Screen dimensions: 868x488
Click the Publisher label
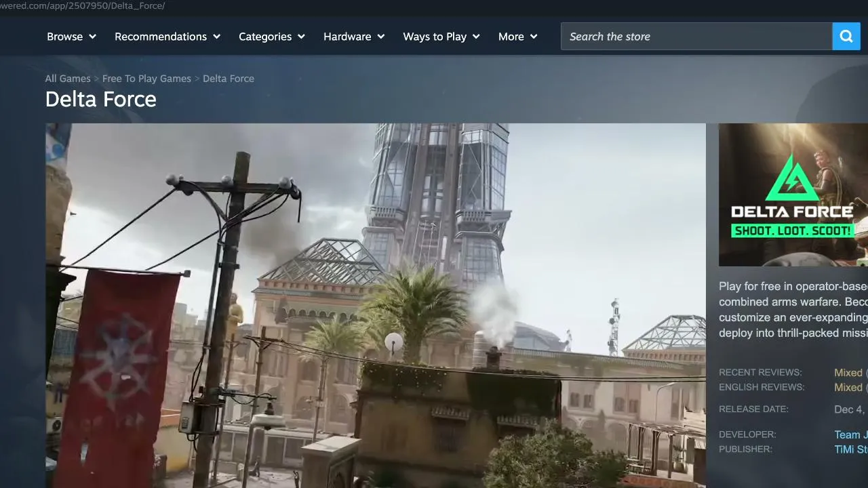coord(745,449)
